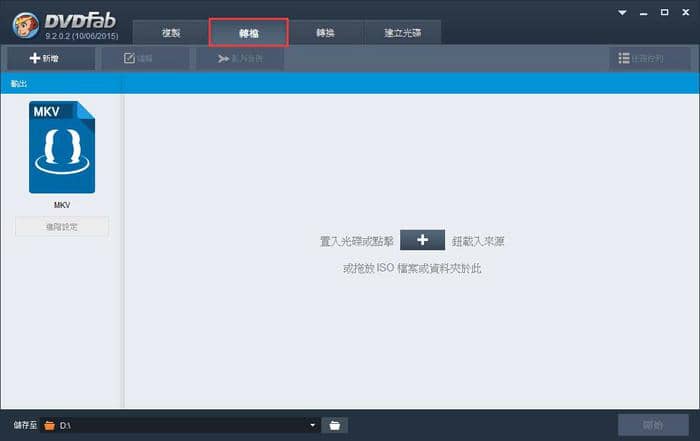
Task: Click the merge toolbar button with arrow icon
Action: 240,58
